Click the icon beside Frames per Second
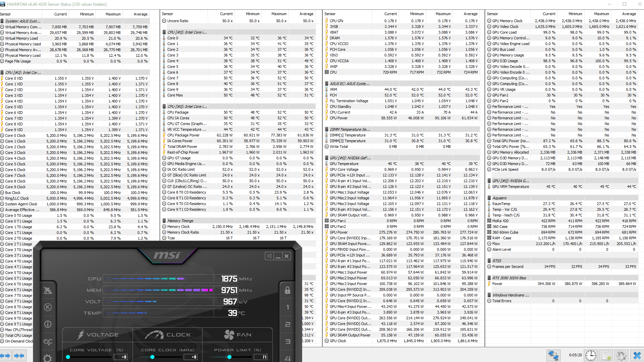 pos(489,267)
